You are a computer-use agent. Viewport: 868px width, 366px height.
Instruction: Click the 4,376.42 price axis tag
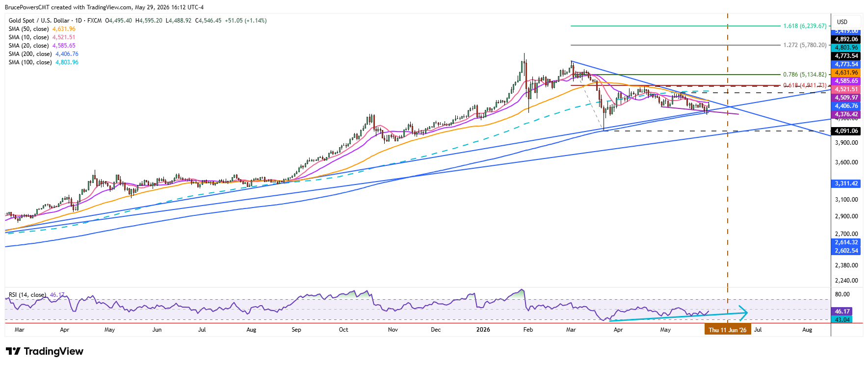[846, 114]
